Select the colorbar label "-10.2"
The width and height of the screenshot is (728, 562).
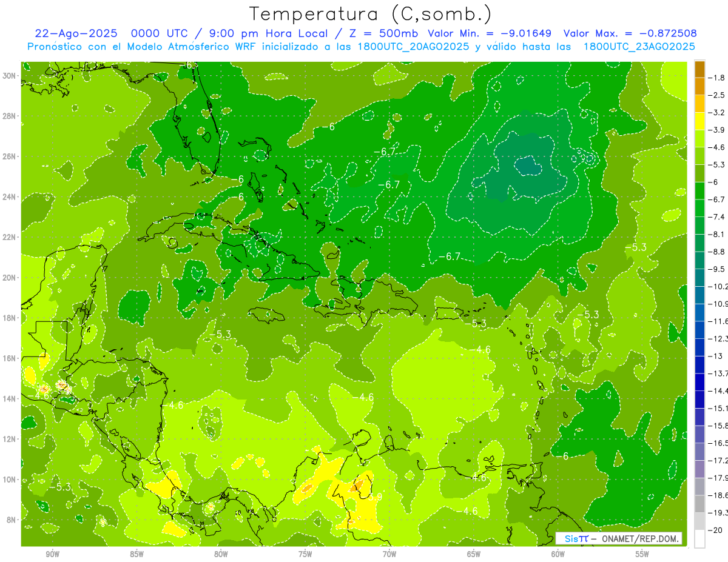[718, 286]
